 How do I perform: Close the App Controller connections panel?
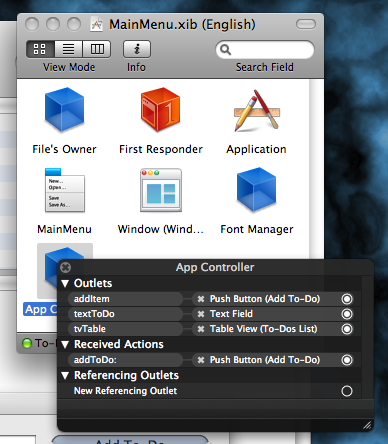pyautogui.click(x=66, y=267)
